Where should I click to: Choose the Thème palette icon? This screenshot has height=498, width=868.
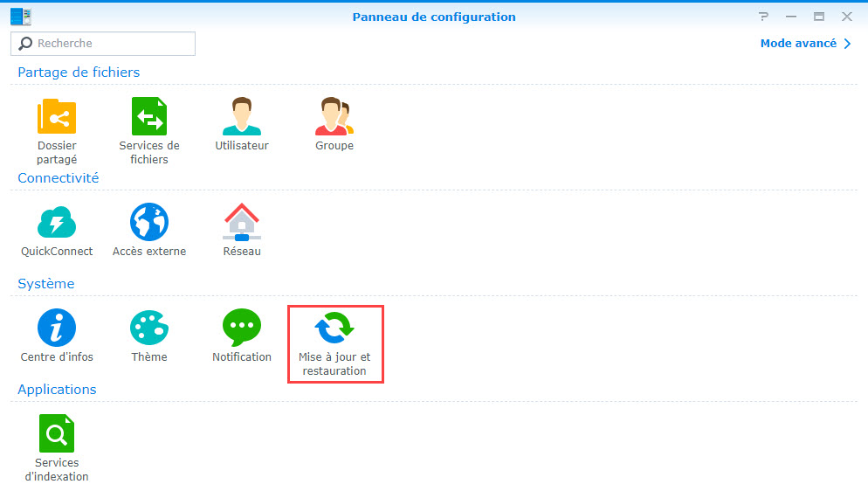[x=149, y=329]
